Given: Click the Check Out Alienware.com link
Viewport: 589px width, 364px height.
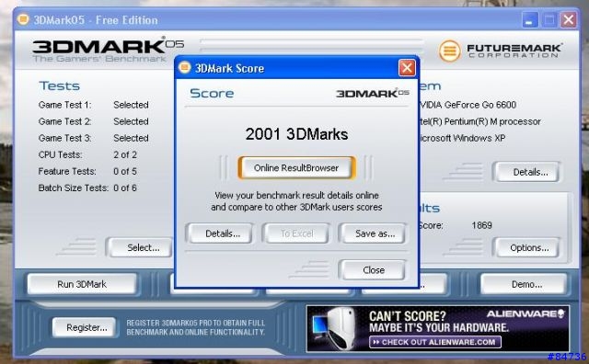Looking at the screenshot, I should pos(435,342).
